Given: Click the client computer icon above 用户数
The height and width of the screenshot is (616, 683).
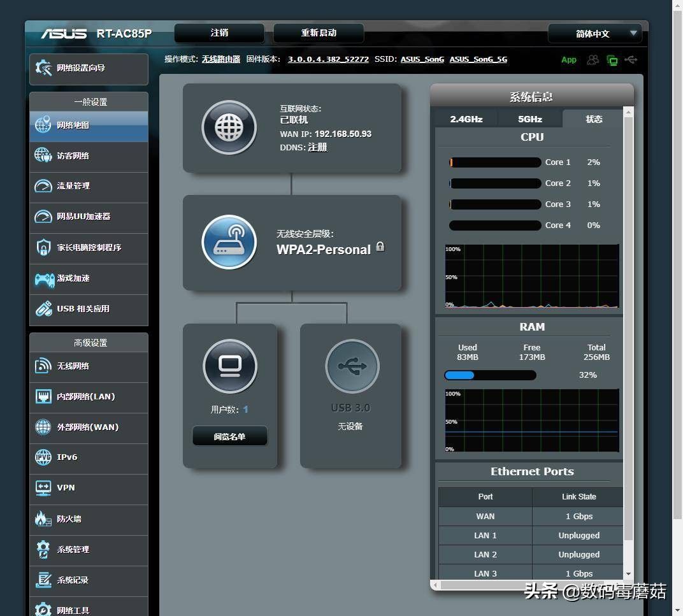Looking at the screenshot, I should (x=230, y=366).
